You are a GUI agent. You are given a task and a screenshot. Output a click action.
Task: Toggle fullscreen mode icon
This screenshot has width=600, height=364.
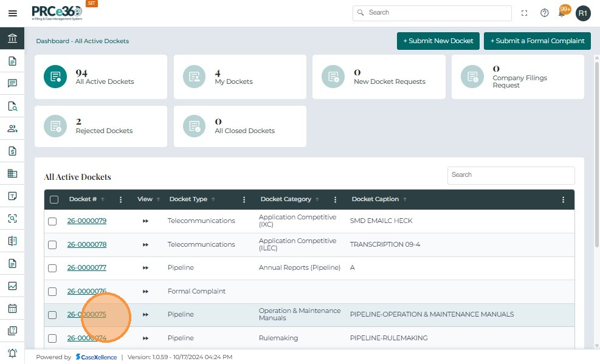[525, 13]
